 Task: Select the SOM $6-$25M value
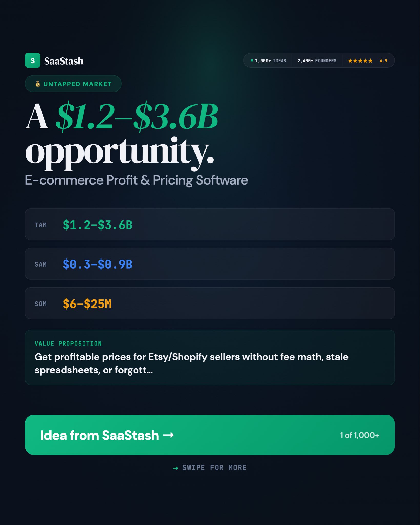(87, 304)
